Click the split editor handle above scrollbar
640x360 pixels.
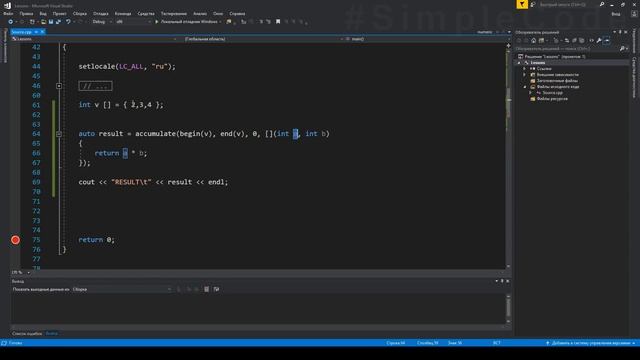pyautogui.click(x=508, y=45)
